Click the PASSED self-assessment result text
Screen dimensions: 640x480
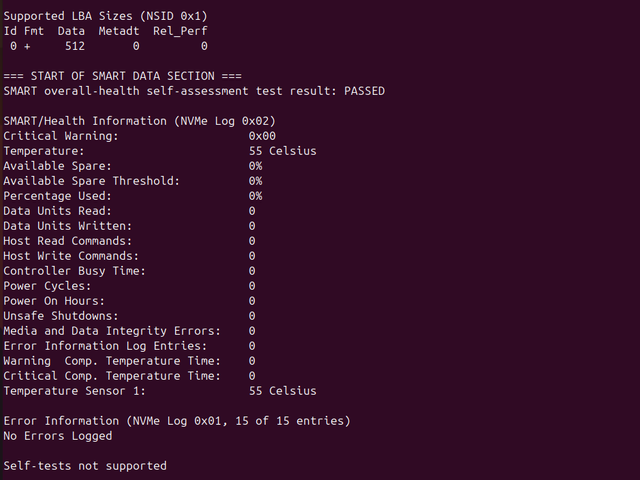(361, 91)
